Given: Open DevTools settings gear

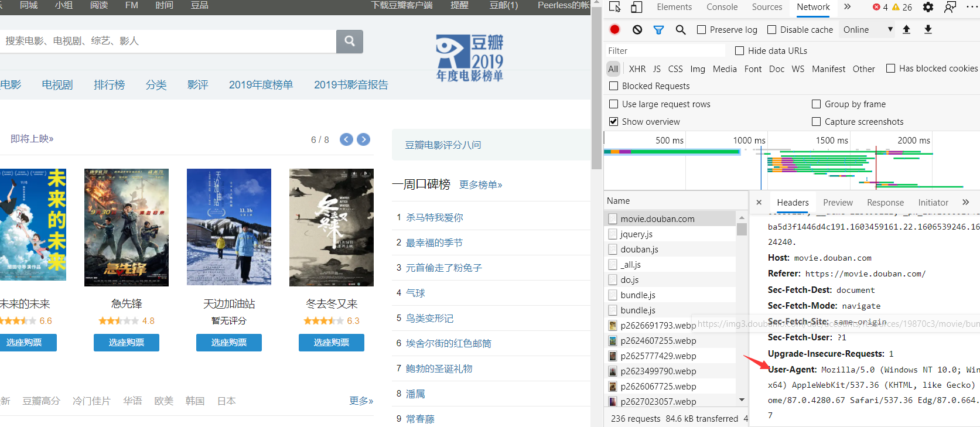Looking at the screenshot, I should pyautogui.click(x=928, y=7).
